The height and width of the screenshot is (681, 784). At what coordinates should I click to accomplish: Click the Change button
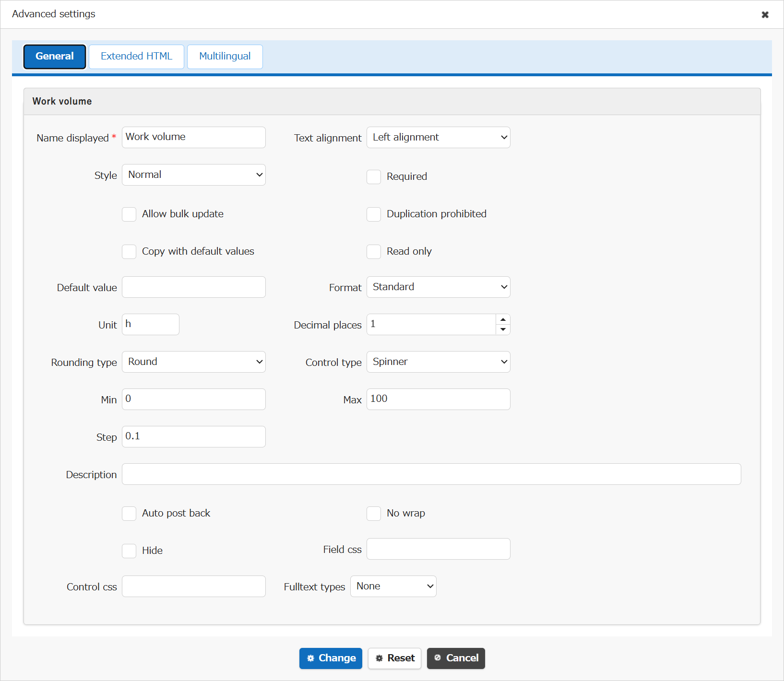tap(331, 658)
